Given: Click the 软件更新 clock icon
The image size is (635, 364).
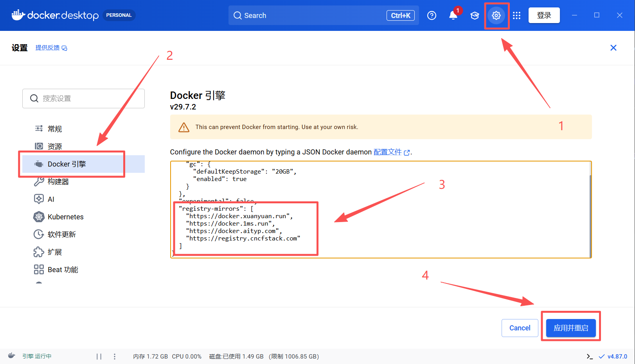Looking at the screenshot, I should click(39, 234).
